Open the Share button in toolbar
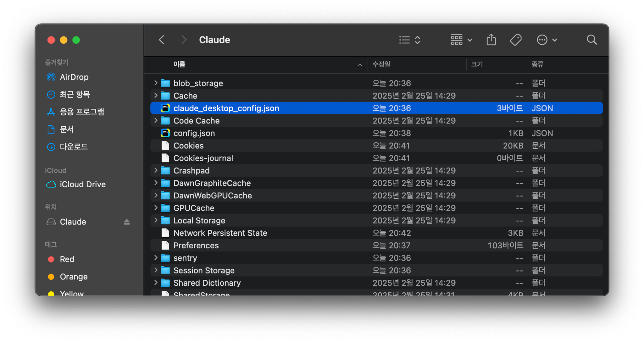644x342 pixels. (x=491, y=40)
